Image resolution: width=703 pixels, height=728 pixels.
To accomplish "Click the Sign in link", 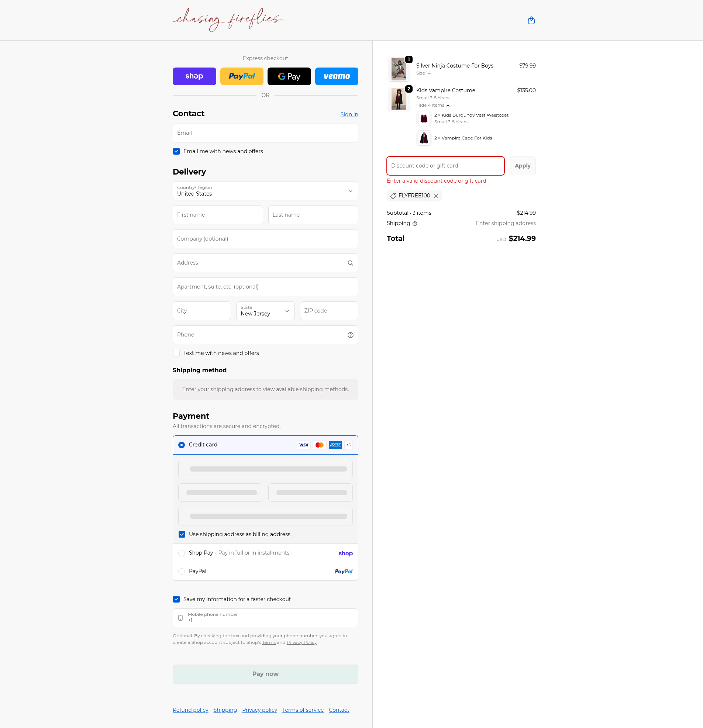I will pos(349,114).
